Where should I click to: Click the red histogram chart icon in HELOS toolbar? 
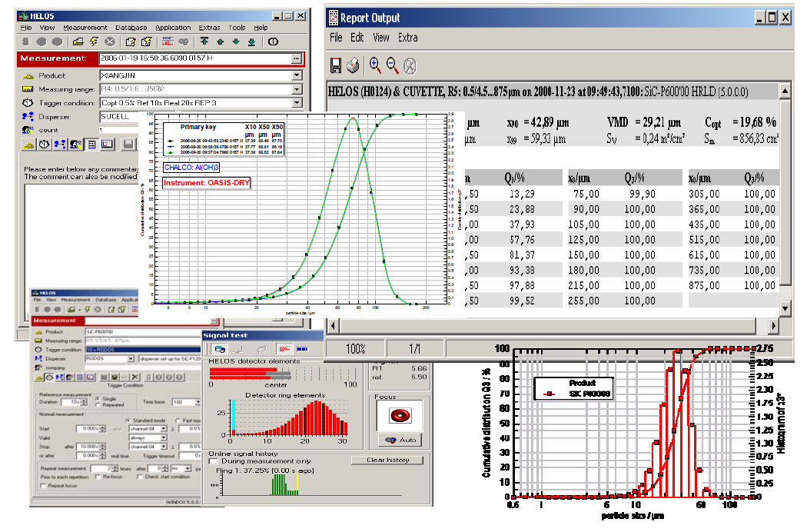(x=168, y=42)
